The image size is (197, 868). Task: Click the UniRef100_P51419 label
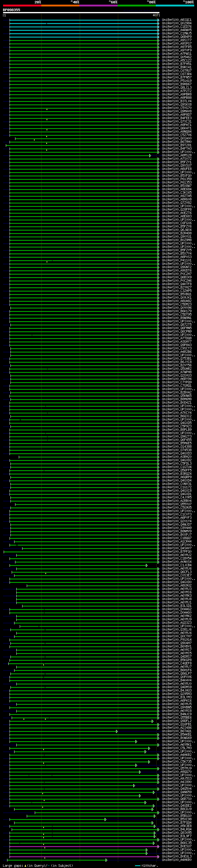(x=176, y=81)
